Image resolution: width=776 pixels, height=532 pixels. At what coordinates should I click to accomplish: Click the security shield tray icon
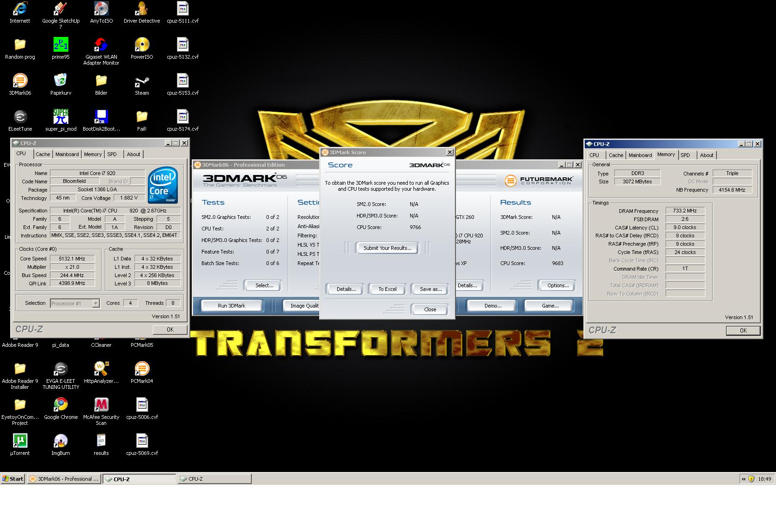click(752, 479)
